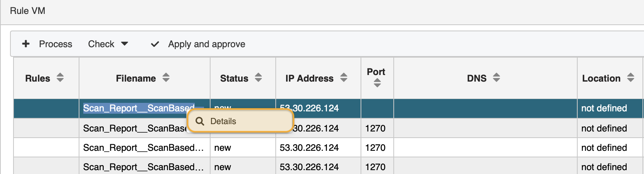Click the Rule VM panel title

click(x=28, y=11)
